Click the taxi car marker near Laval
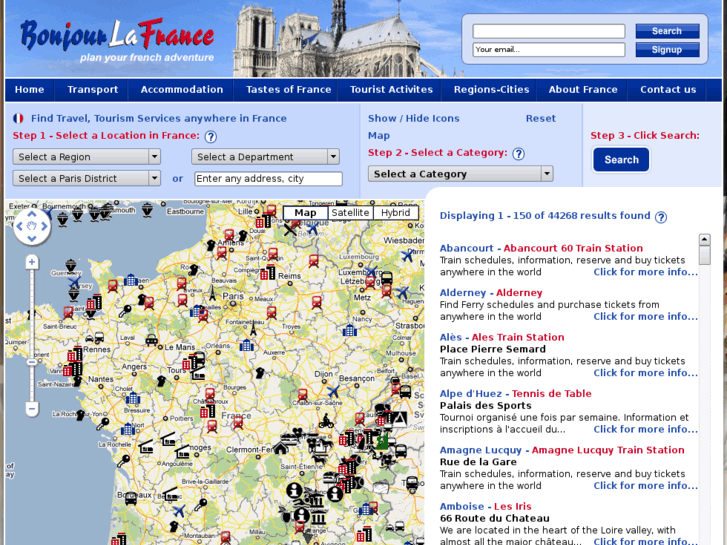 [x=152, y=341]
